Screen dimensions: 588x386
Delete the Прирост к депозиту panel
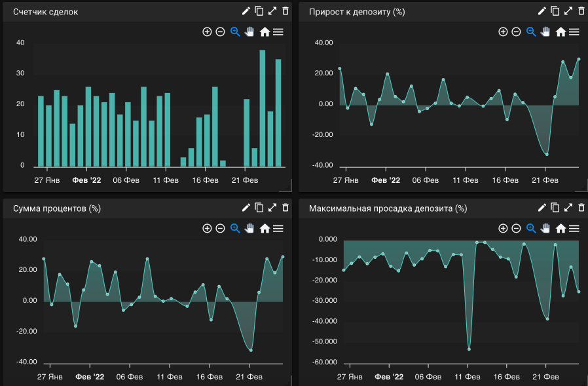pos(581,11)
